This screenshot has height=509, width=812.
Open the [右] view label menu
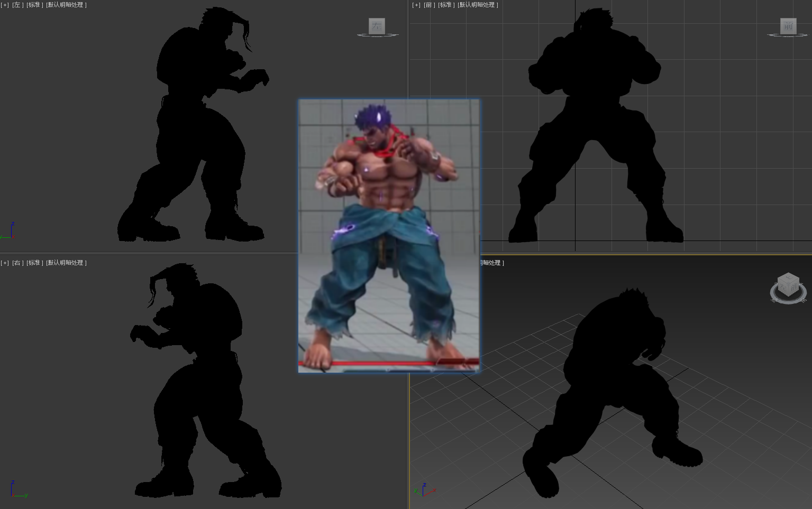pos(17,263)
